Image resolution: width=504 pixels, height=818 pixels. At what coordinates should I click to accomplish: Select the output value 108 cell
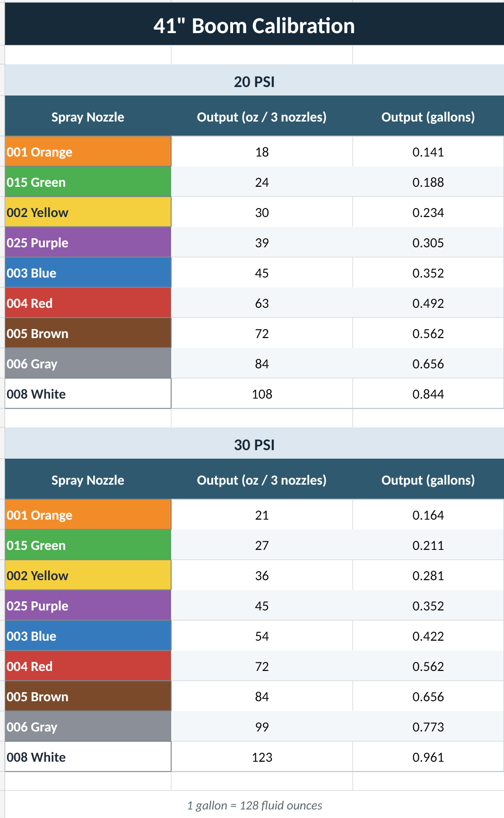click(x=262, y=394)
